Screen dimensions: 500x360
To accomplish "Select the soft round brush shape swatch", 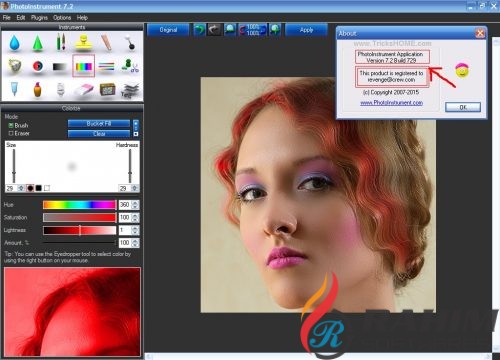I will [x=30, y=188].
